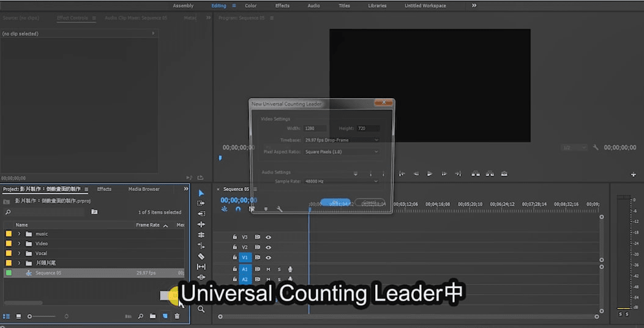Toggle Snap magnet in timeline
The image size is (644, 328).
click(238, 209)
